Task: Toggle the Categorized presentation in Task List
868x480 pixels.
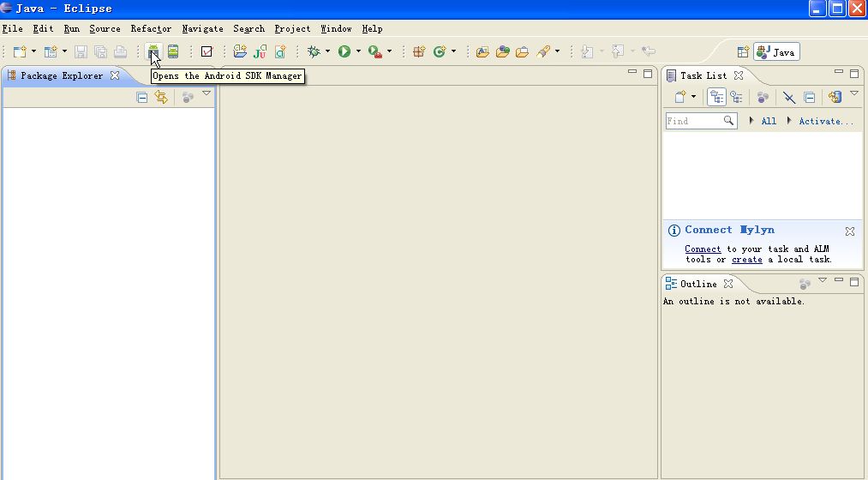Action: [717, 98]
